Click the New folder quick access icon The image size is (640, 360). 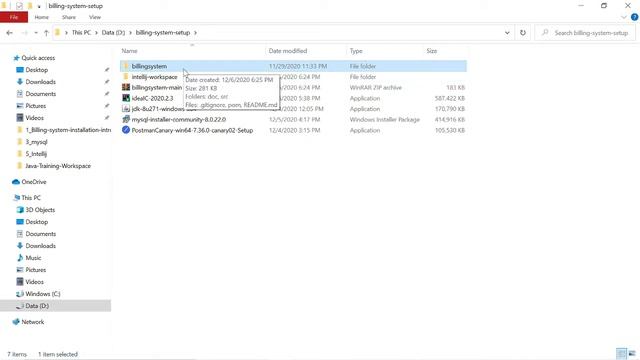(30, 6)
